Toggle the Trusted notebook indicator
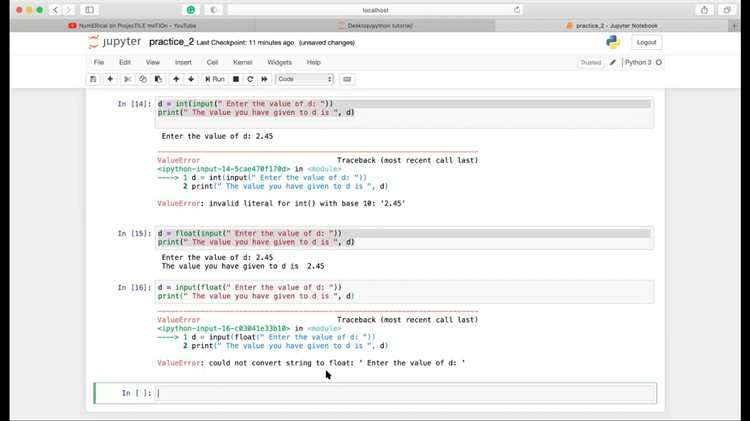This screenshot has height=421, width=750. [x=590, y=62]
